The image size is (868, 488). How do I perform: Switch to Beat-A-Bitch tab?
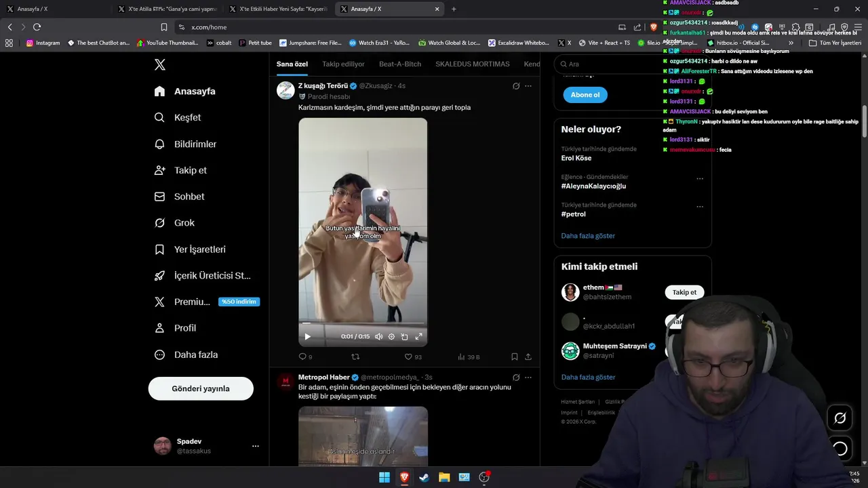coord(400,64)
